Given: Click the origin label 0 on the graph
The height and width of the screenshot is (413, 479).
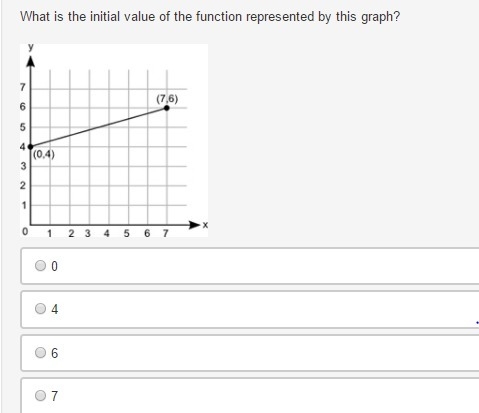Looking at the screenshot, I should pos(25,231).
